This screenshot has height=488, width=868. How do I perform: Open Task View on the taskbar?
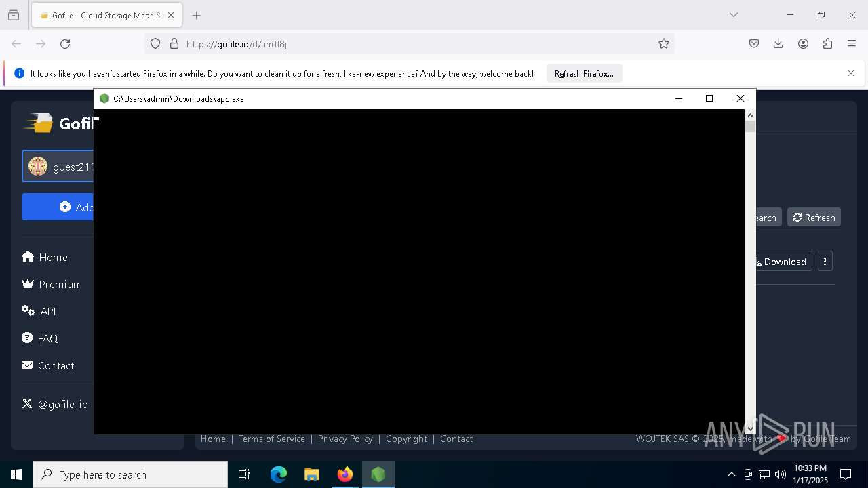coord(244,474)
